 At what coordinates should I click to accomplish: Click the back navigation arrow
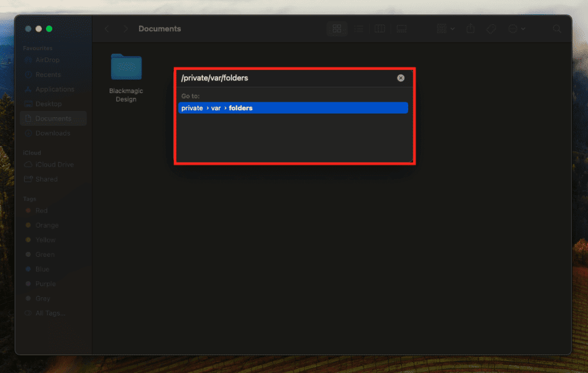(x=106, y=28)
